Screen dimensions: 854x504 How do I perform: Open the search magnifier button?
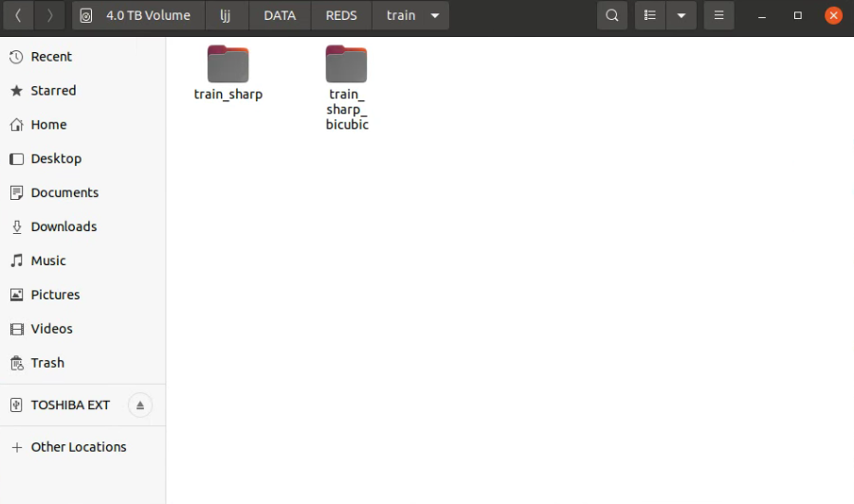tap(612, 15)
